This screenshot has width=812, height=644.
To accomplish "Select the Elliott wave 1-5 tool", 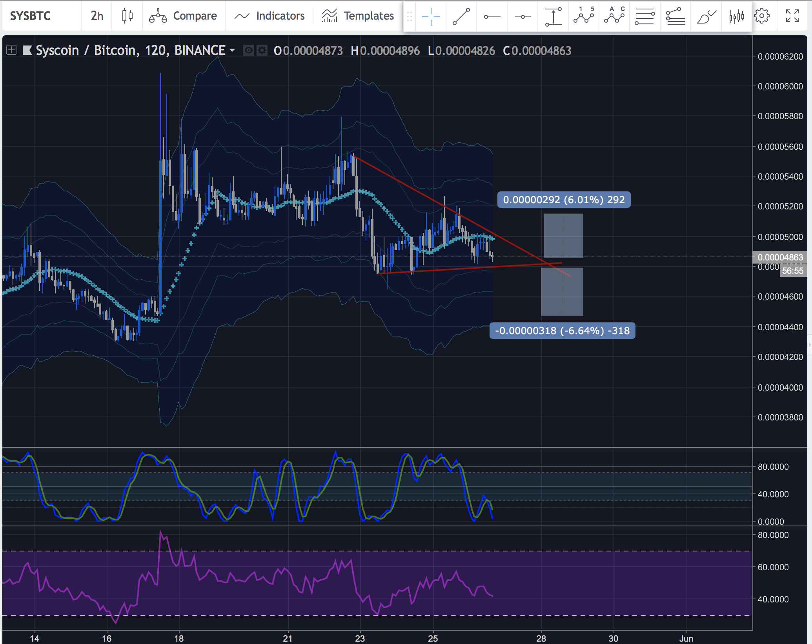I will point(584,16).
